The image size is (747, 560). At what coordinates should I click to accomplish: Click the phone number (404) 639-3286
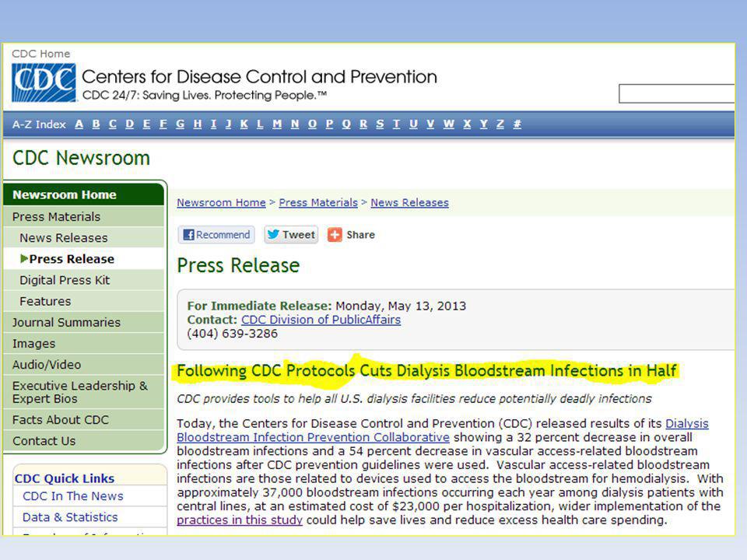[x=232, y=334]
